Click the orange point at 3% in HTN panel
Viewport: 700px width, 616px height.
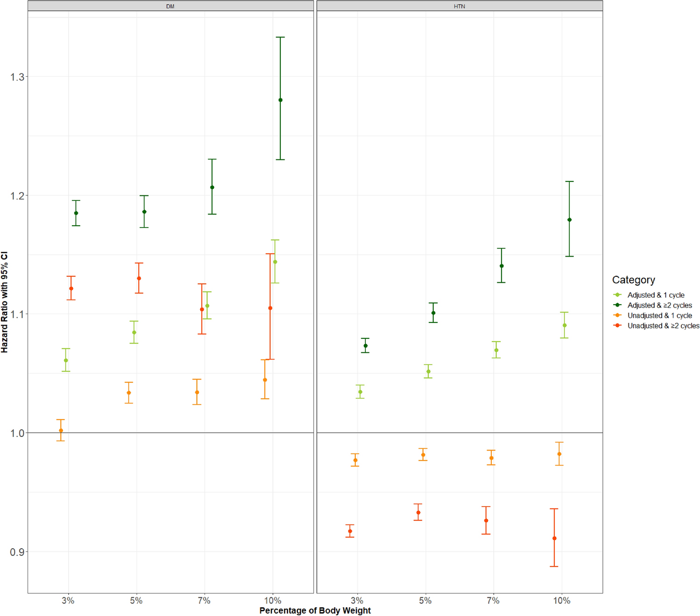(355, 460)
